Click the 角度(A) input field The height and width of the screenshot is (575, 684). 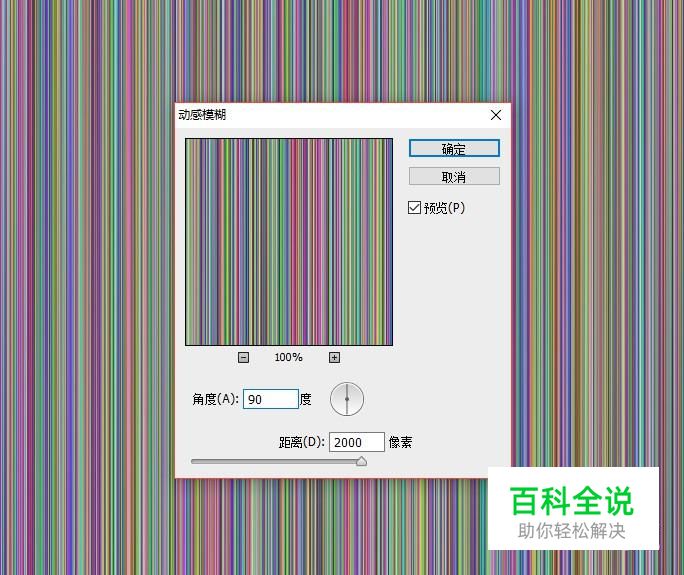[x=270, y=399]
